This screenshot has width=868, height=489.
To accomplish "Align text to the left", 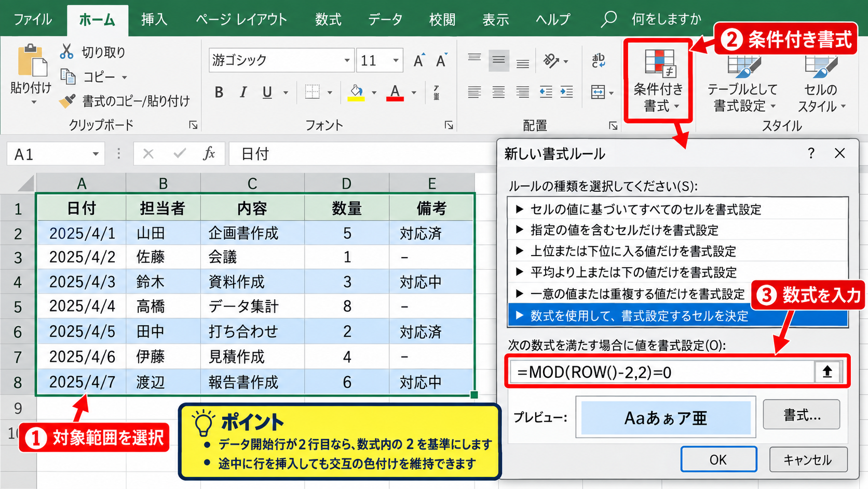I will (474, 92).
